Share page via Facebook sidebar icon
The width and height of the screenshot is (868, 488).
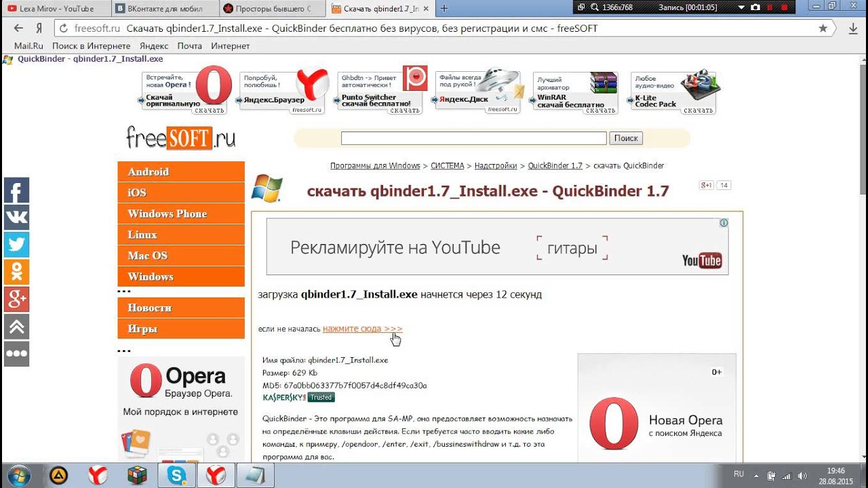(x=16, y=190)
